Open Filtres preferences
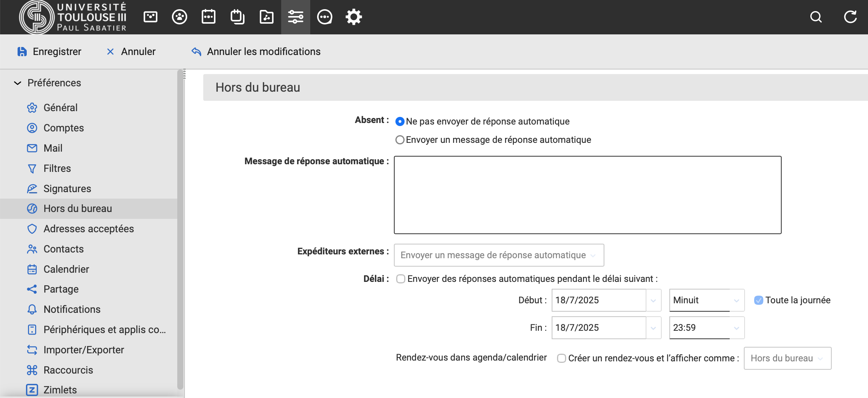This screenshot has height=398, width=868. [x=89, y=168]
